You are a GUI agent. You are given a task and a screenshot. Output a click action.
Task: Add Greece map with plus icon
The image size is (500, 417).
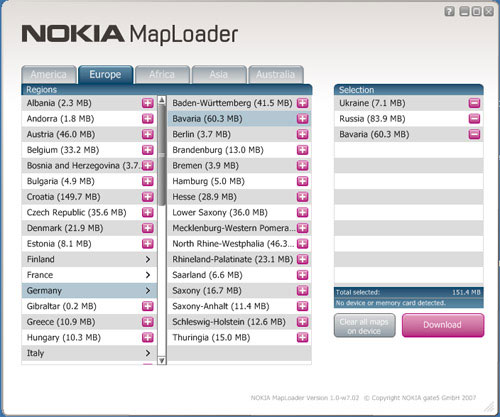148,322
